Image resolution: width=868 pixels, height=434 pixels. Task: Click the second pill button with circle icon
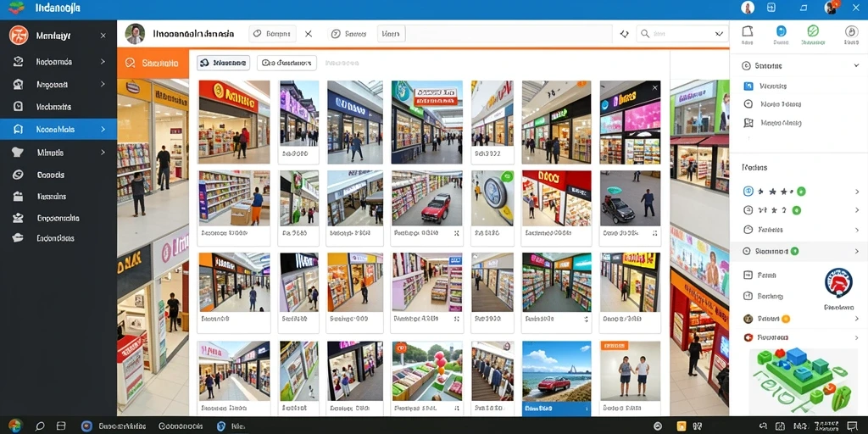click(348, 34)
